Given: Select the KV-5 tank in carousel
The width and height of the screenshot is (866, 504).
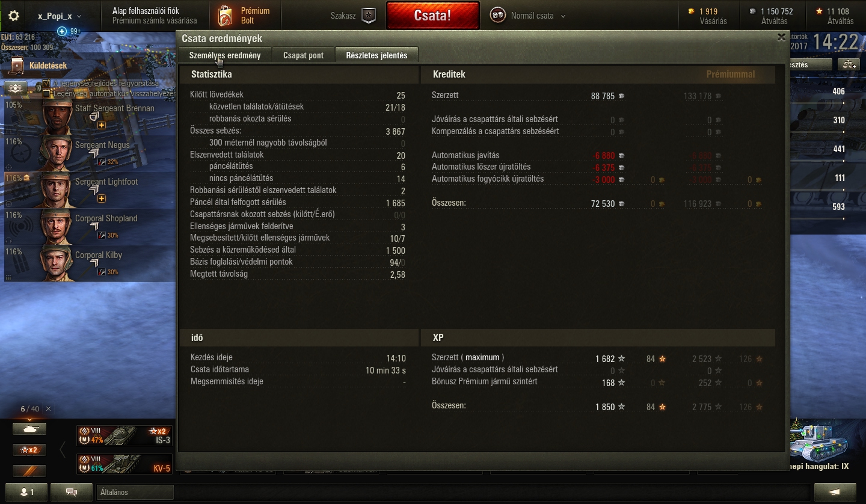Looking at the screenshot, I should 124,464.
